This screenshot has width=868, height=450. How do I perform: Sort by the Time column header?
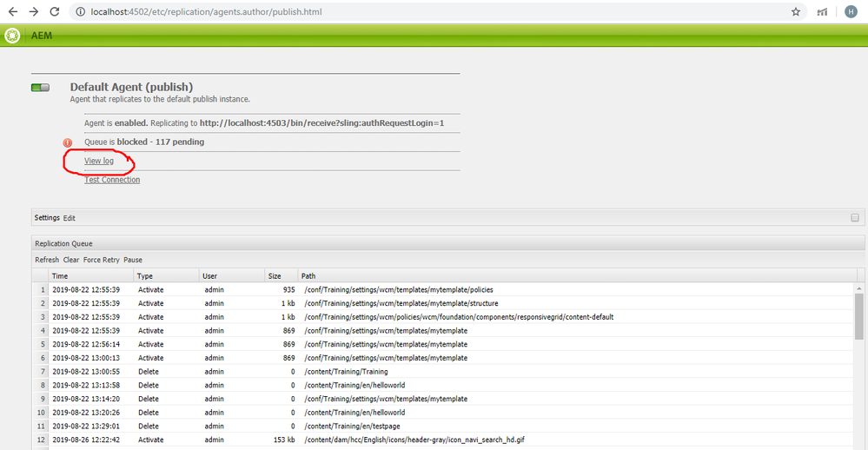(60, 275)
